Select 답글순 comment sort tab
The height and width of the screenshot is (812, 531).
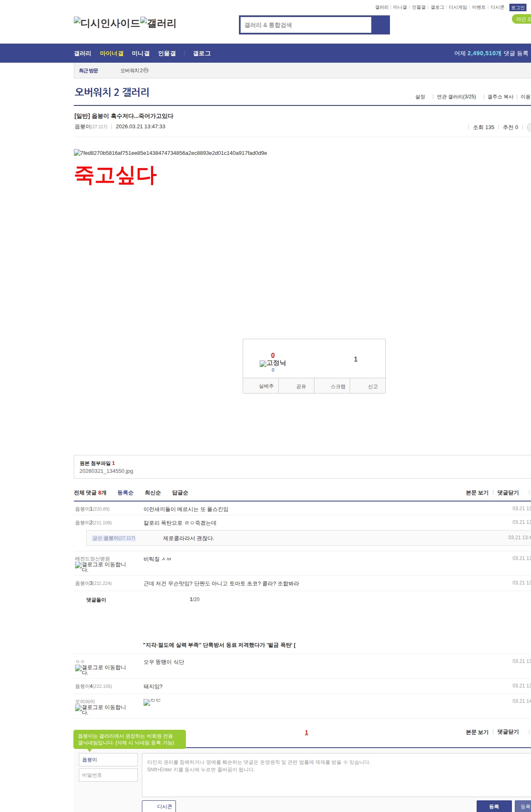(180, 493)
